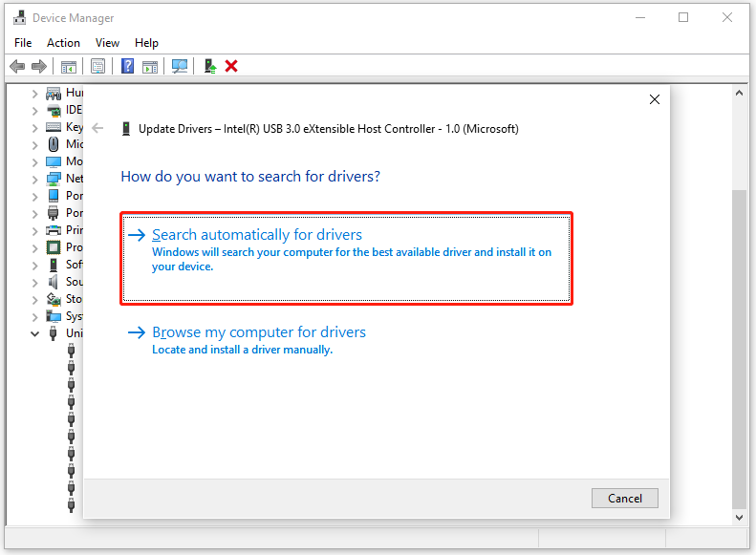This screenshot has width=756, height=555.
Task: Expand the Human Interface Devices node
Action: tap(34, 94)
